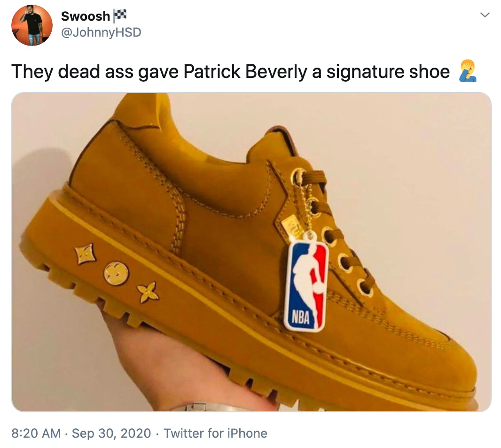The height and width of the screenshot is (448, 501).
Task: Click the Patrick Beverly tweet text
Action: (x=230, y=71)
